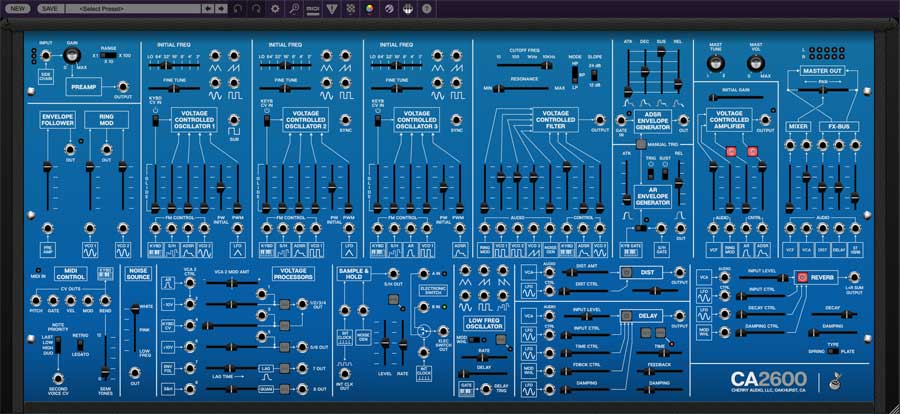Click the Manual Trig button

(x=641, y=144)
